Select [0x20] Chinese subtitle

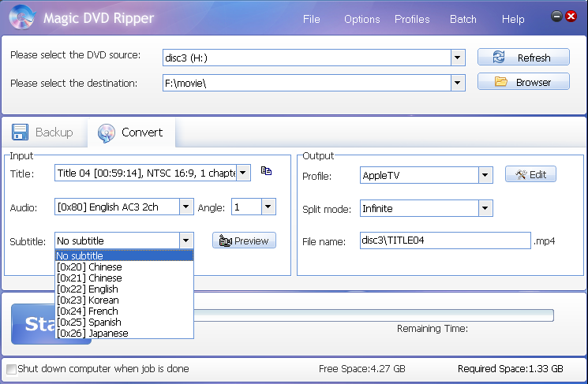coord(124,267)
